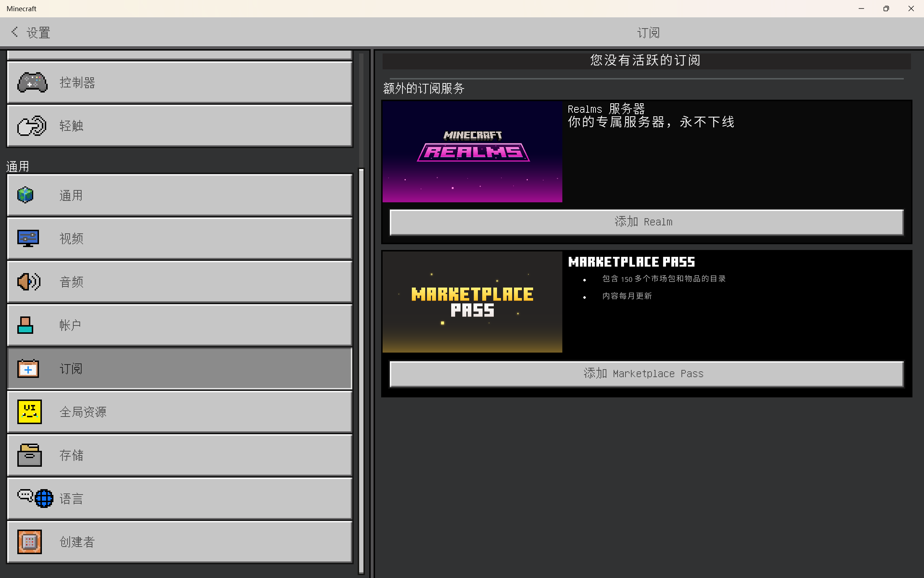The width and height of the screenshot is (924, 578).
Task: Click the text 你的专属服务器，永不下线
Action: click(x=651, y=122)
